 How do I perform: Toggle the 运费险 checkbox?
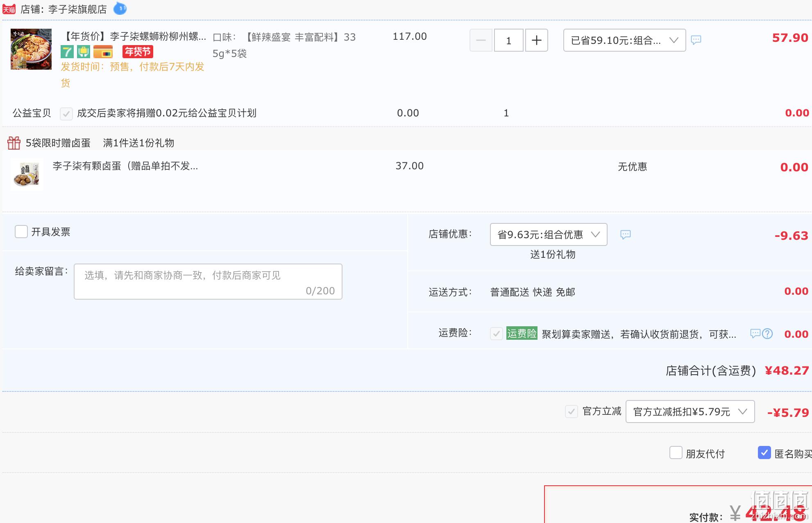[497, 334]
